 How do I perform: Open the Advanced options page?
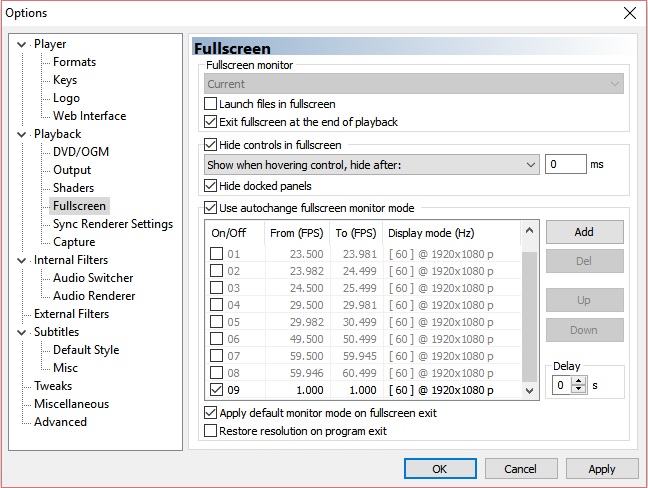(x=60, y=422)
